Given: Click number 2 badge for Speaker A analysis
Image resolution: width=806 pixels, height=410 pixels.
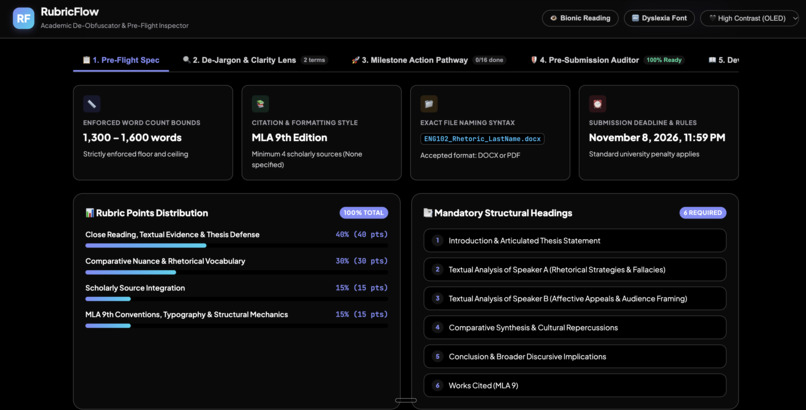Looking at the screenshot, I should click(437, 269).
